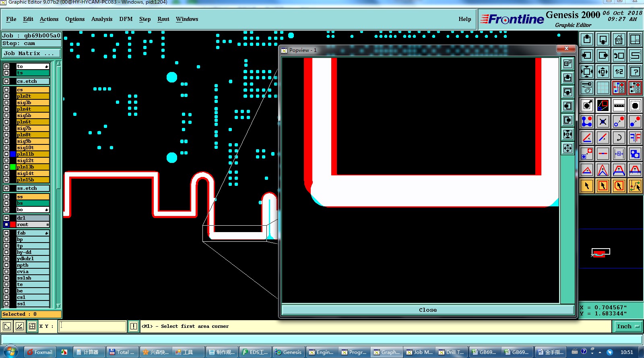
Task: Click the blue color swatch next to pln11b
Action: [x=13, y=154]
